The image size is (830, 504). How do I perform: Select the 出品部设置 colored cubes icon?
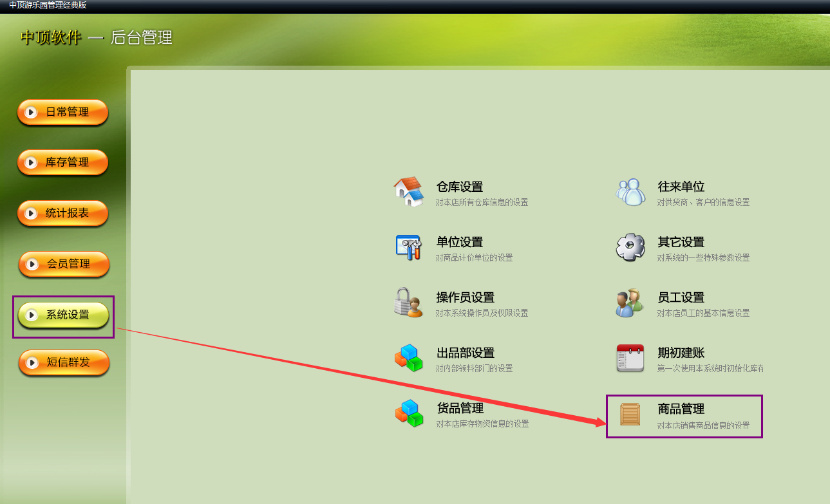tap(409, 358)
